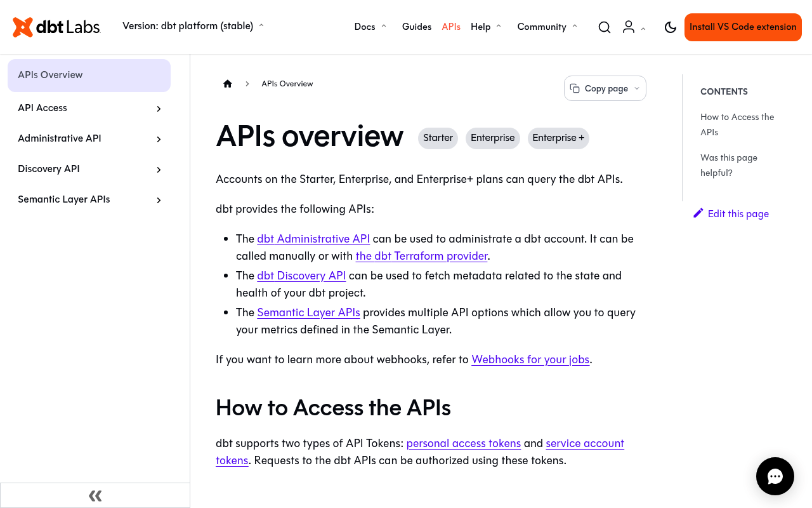Expand the Community menu

click(547, 27)
